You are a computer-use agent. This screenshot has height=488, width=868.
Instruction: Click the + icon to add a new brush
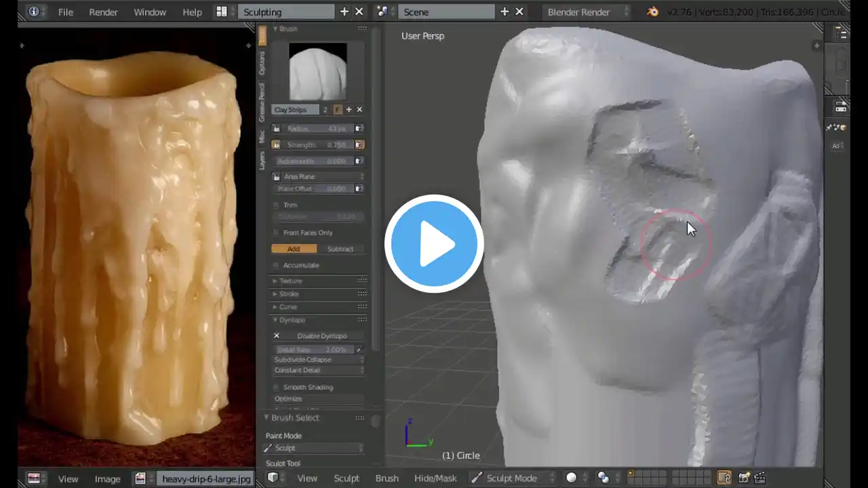349,109
